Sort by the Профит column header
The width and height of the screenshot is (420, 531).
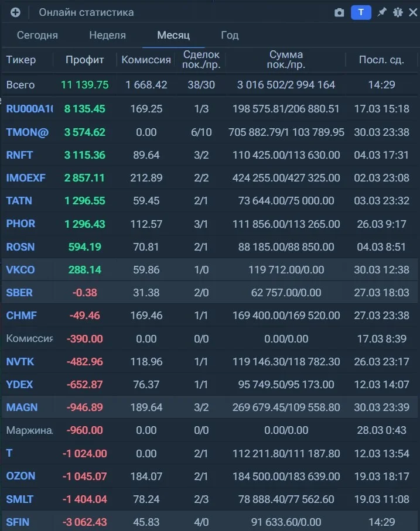85,60
